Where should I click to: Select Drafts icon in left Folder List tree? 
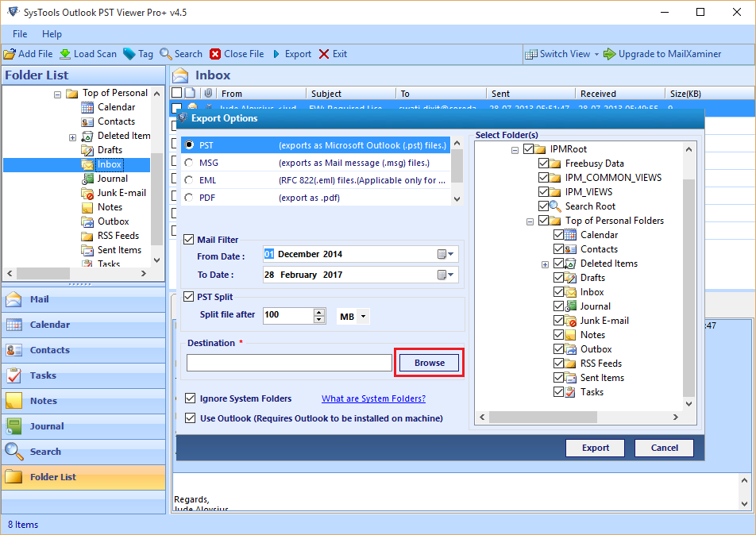87,150
